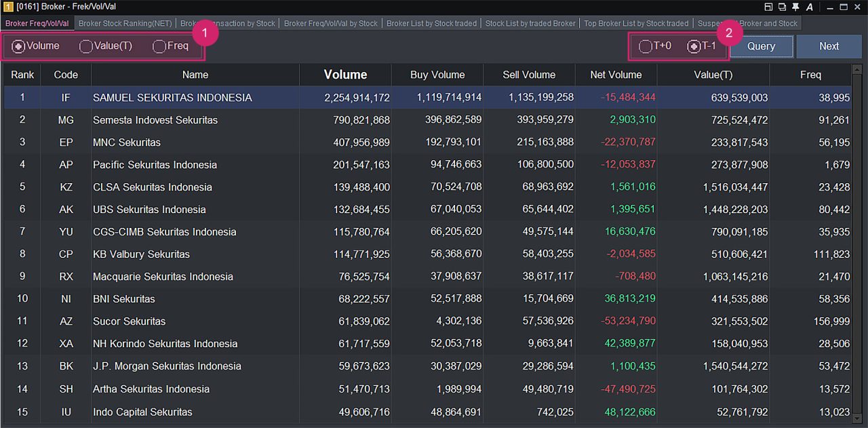Screen dimensions: 868x428
Task: Click the cascade windows icon
Action: (x=782, y=7)
